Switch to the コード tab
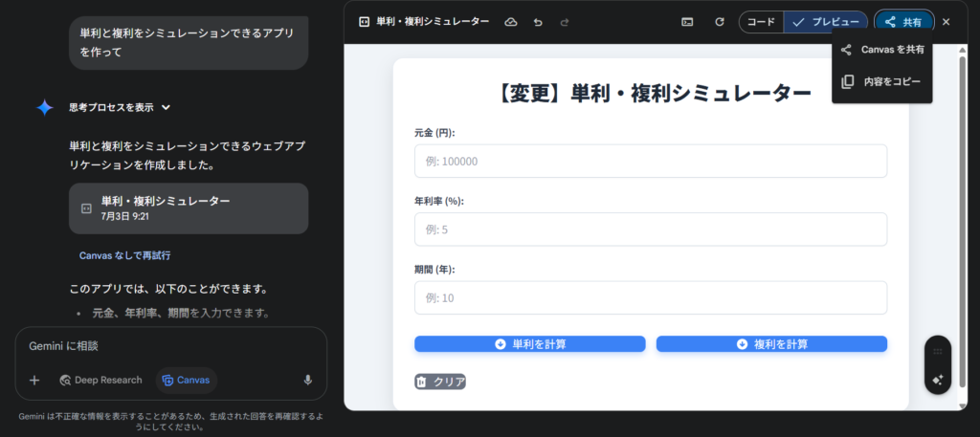 (761, 22)
